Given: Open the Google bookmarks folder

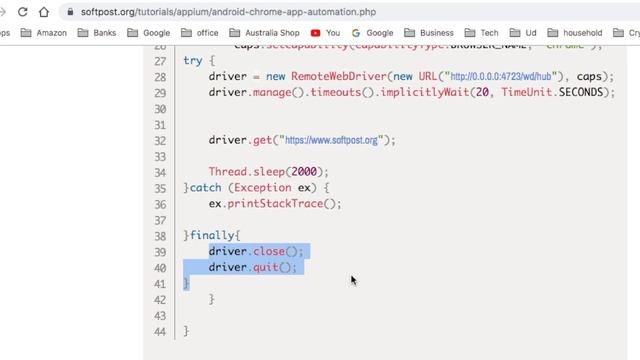Looking at the screenshot, I should pyautogui.click(x=149, y=33).
